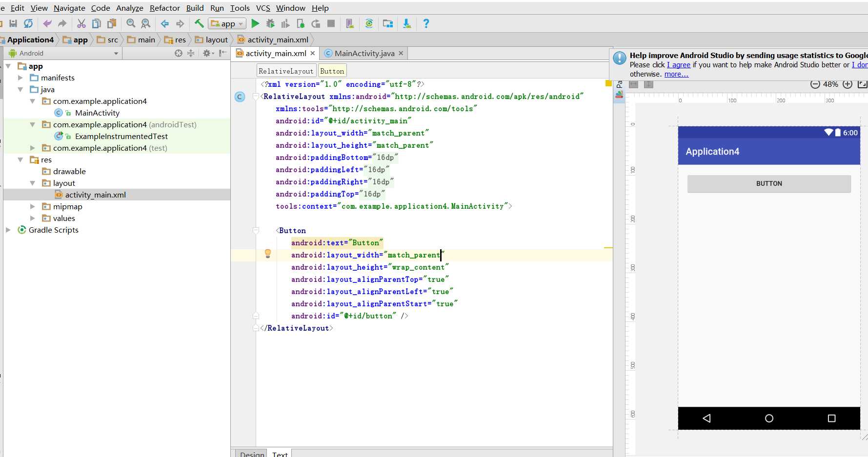Click the Stop square icon

click(x=331, y=23)
